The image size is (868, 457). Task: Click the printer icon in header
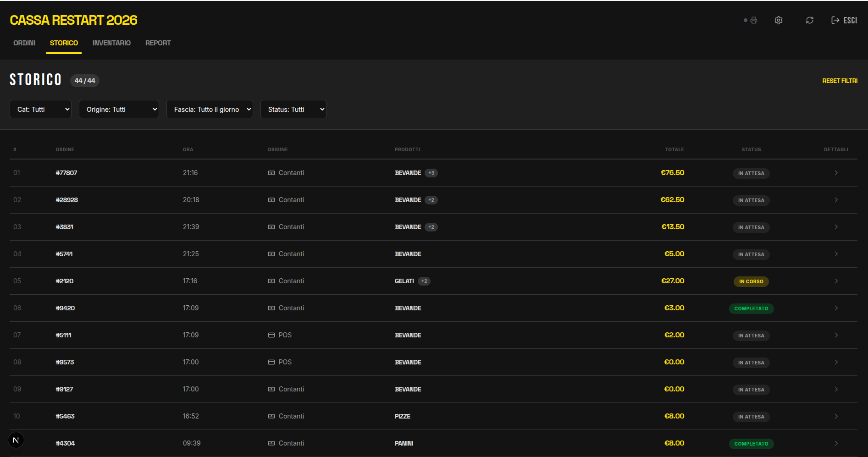click(x=754, y=20)
